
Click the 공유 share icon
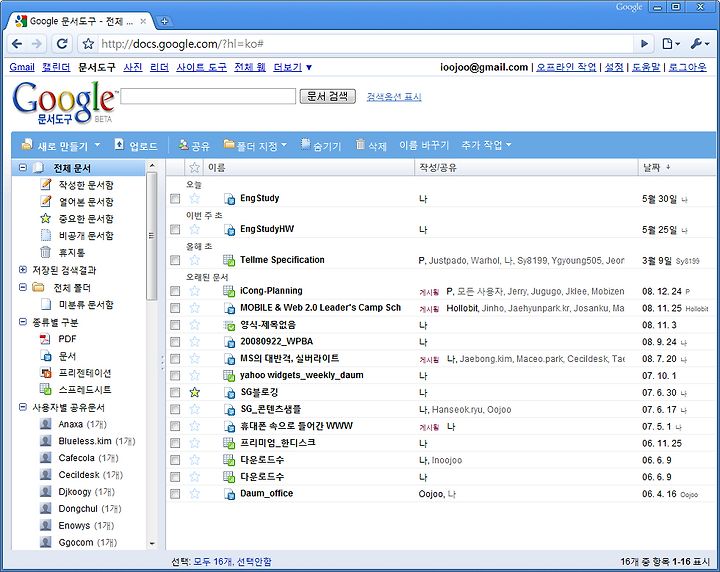pos(183,145)
